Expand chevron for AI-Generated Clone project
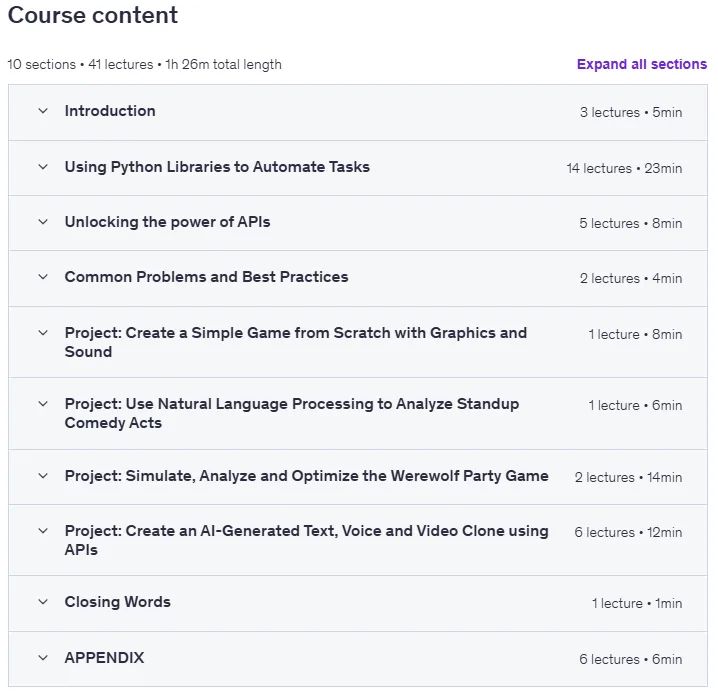The height and width of the screenshot is (693, 718). (43, 531)
